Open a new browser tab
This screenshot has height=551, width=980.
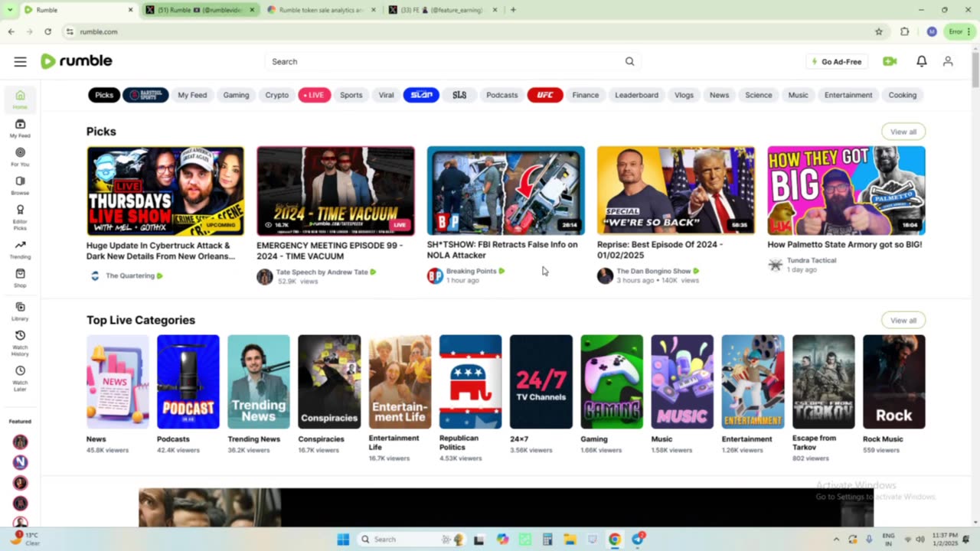pyautogui.click(x=513, y=10)
